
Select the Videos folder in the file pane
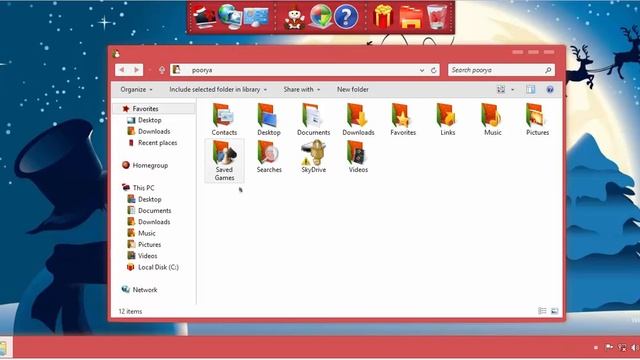click(x=358, y=156)
